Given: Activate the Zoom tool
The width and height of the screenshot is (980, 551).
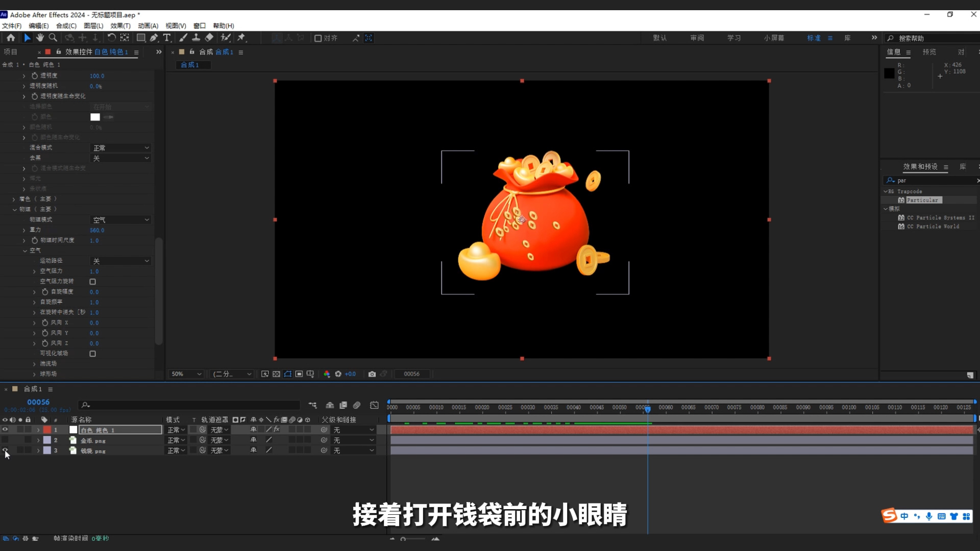Looking at the screenshot, I should (x=53, y=37).
